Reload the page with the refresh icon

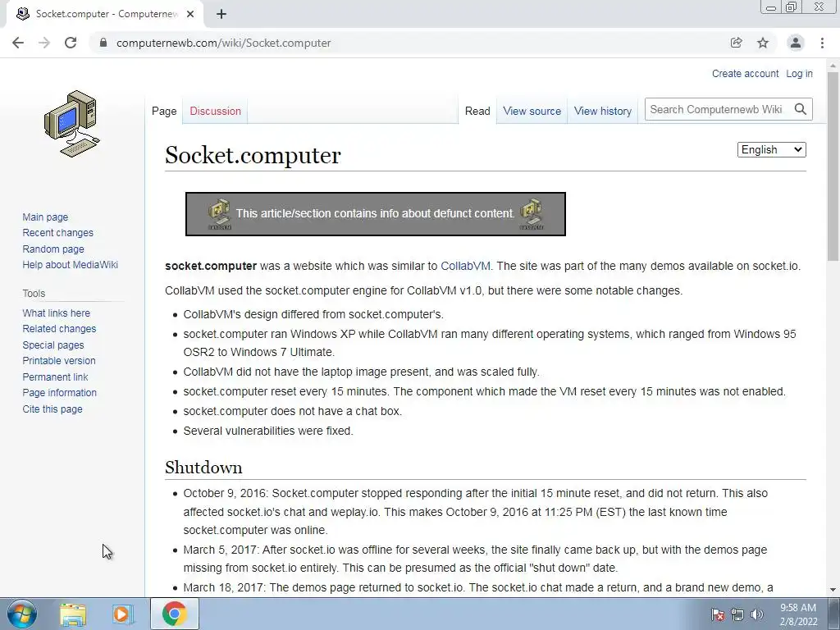pos(71,43)
